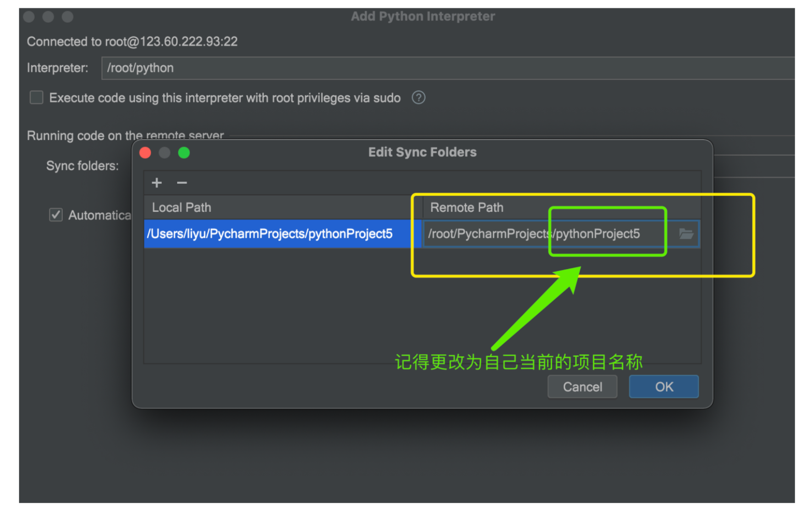Screen dimensions: 812x511
Task: Open remote path folder browse icon
Action: pos(685,234)
